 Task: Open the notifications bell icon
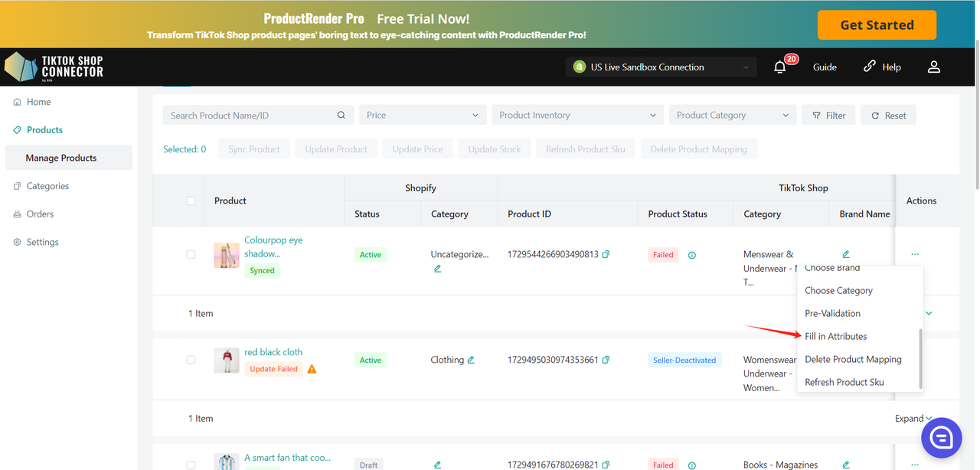pos(779,67)
